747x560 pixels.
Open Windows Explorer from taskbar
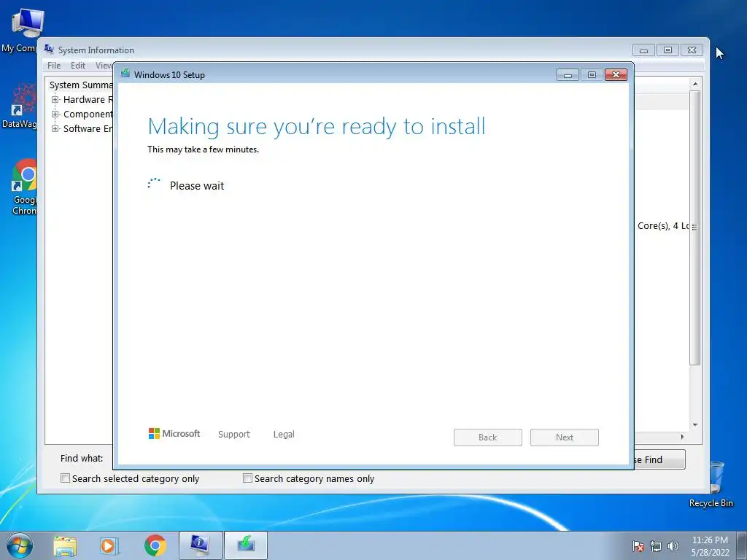[x=65, y=545]
